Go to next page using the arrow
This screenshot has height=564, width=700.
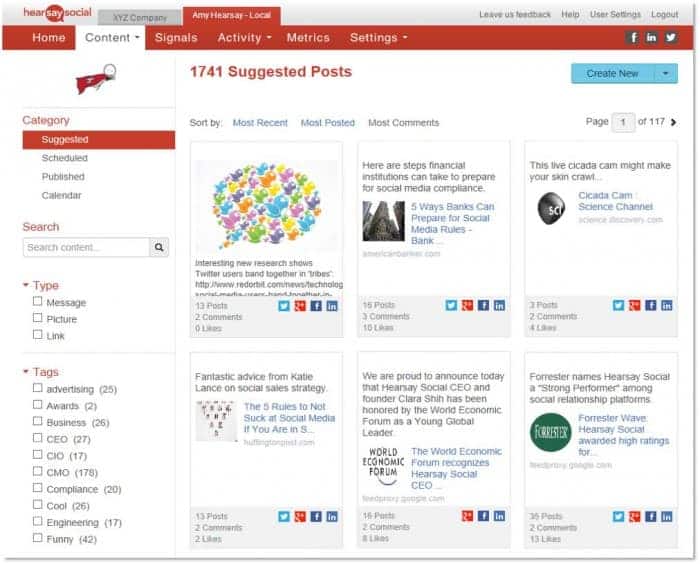click(x=674, y=122)
